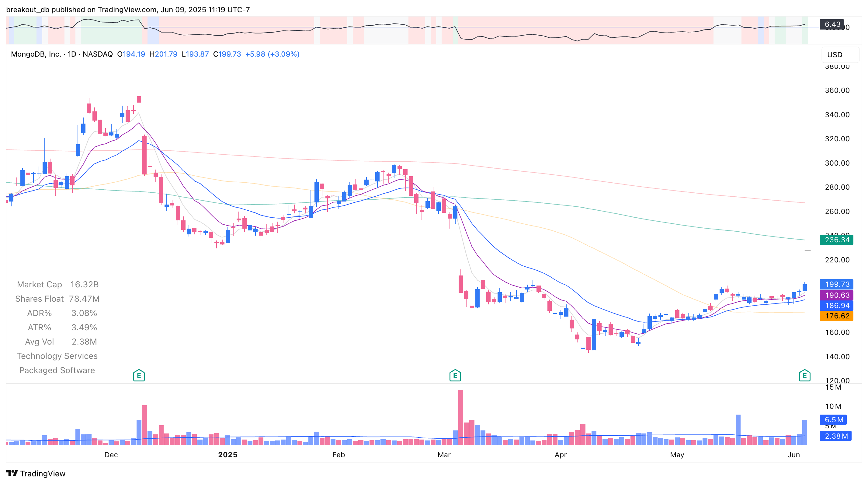The width and height of the screenshot is (868, 484).
Task: Click the March earnings "E" badge icon
Action: coord(455,375)
